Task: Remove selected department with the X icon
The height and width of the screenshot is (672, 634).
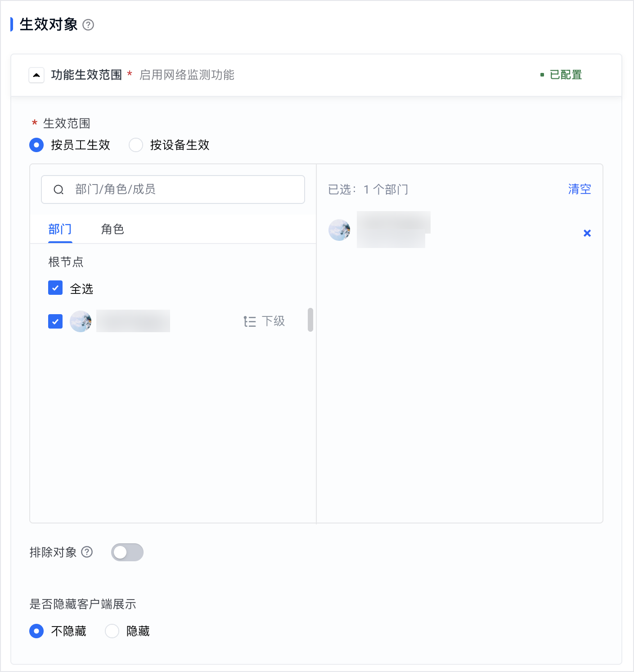Action: tap(587, 233)
